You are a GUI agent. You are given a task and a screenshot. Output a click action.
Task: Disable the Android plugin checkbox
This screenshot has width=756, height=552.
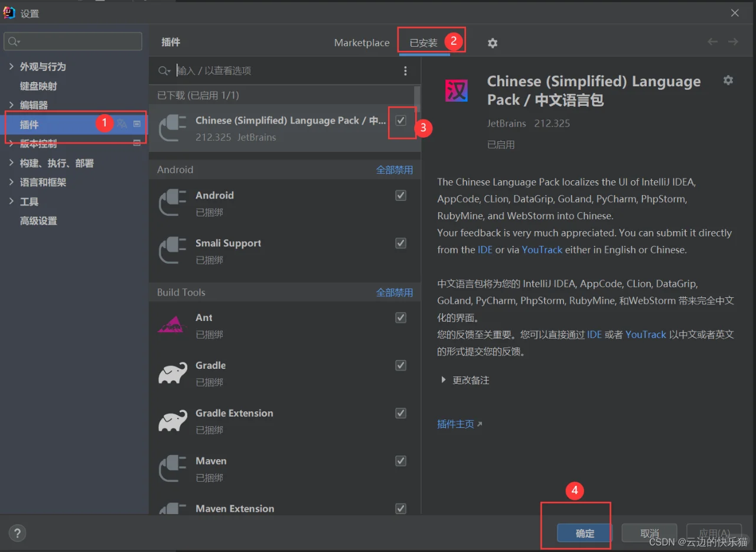point(400,195)
